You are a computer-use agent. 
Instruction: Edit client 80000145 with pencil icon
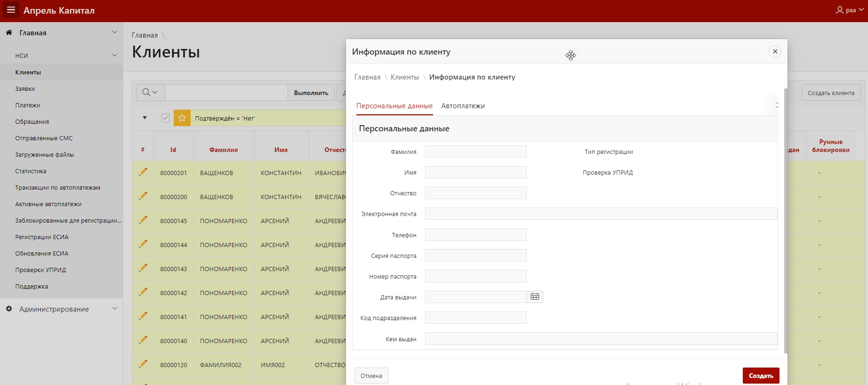tap(143, 220)
